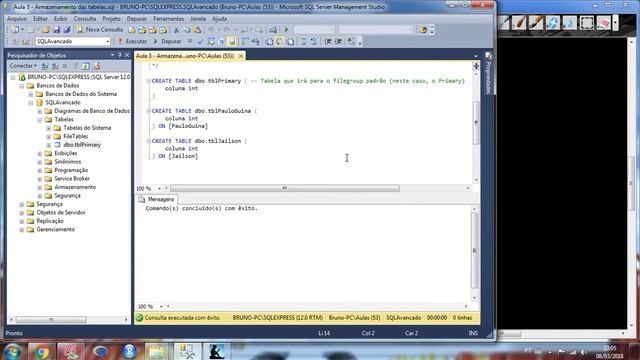Click the Cancel executing query stop icon
The image size is (640, 360).
coord(190,41)
